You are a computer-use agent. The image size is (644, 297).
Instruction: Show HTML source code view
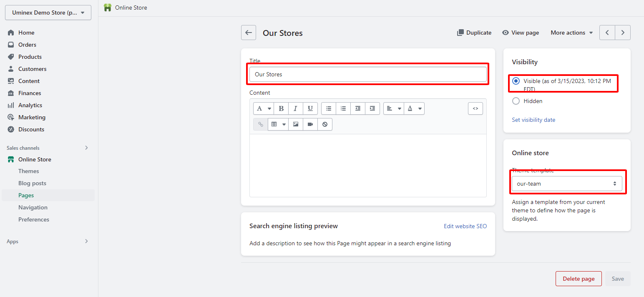point(475,108)
